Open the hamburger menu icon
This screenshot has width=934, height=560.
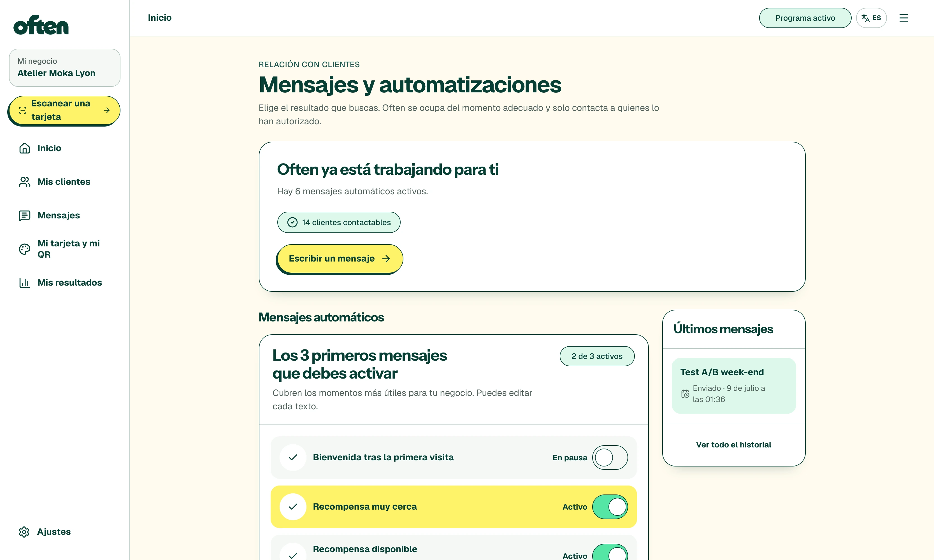903,18
